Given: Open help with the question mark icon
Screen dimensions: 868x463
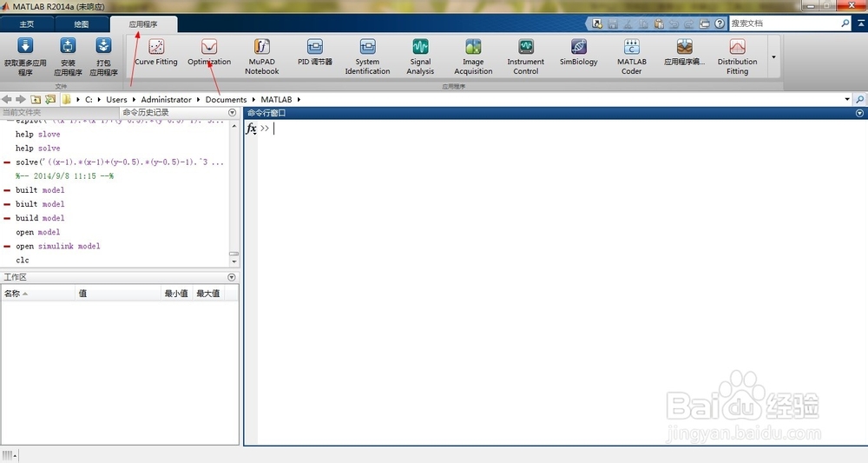Looking at the screenshot, I should (719, 23).
